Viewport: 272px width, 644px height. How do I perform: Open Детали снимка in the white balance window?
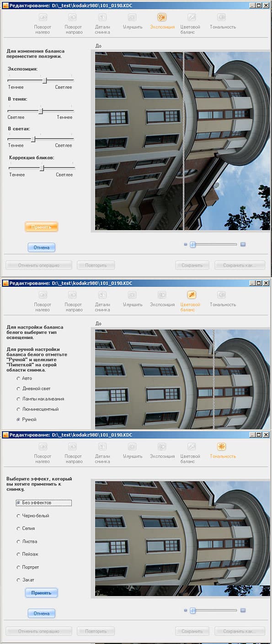[x=102, y=295]
